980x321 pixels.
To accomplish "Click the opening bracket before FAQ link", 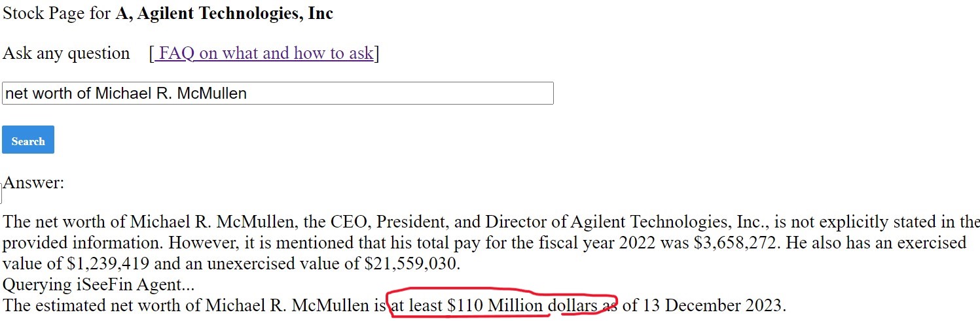I will (x=152, y=53).
